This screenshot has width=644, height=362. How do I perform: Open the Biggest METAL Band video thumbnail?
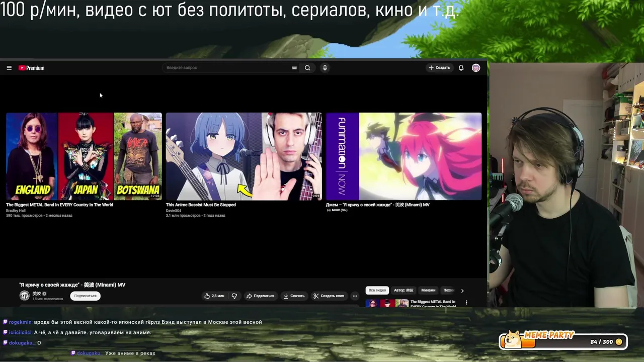click(84, 156)
